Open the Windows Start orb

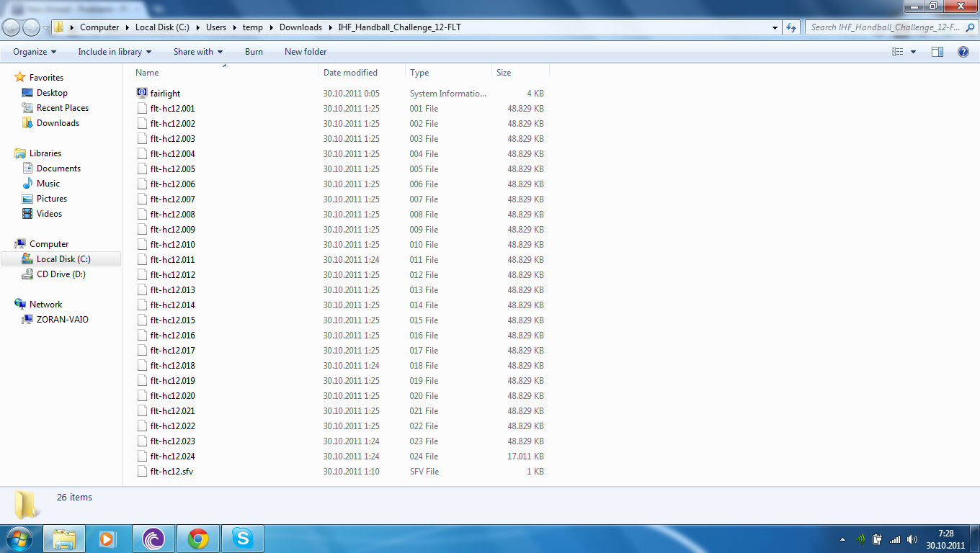pyautogui.click(x=18, y=538)
